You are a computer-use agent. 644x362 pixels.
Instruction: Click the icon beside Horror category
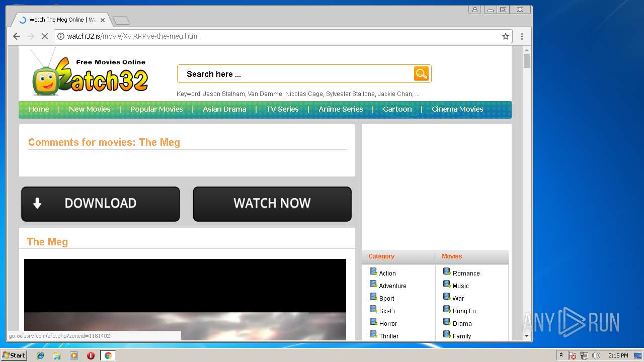(373, 322)
